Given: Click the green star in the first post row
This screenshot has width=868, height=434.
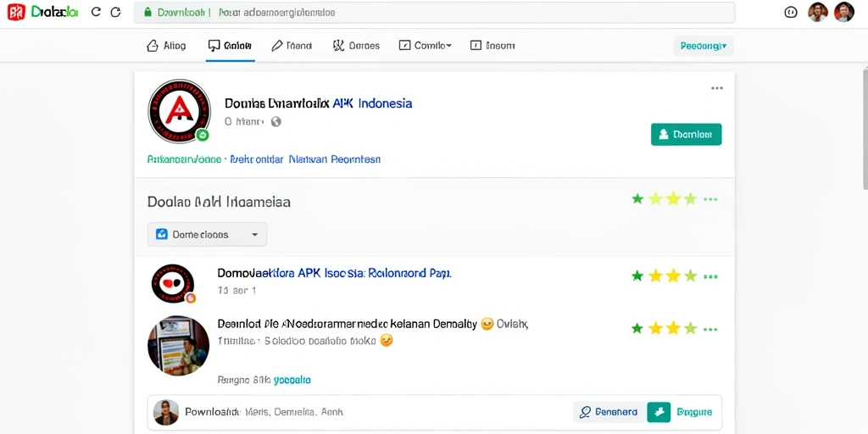Looking at the screenshot, I should [637, 275].
